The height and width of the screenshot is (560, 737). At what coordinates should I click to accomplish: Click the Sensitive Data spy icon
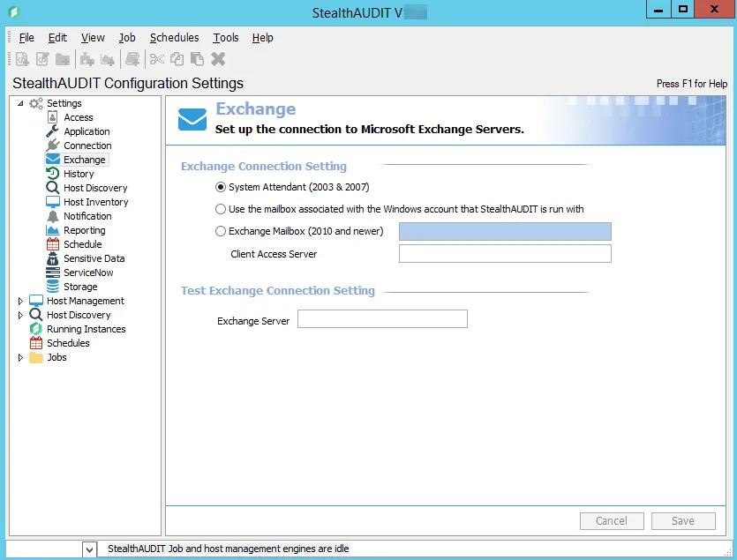(53, 258)
